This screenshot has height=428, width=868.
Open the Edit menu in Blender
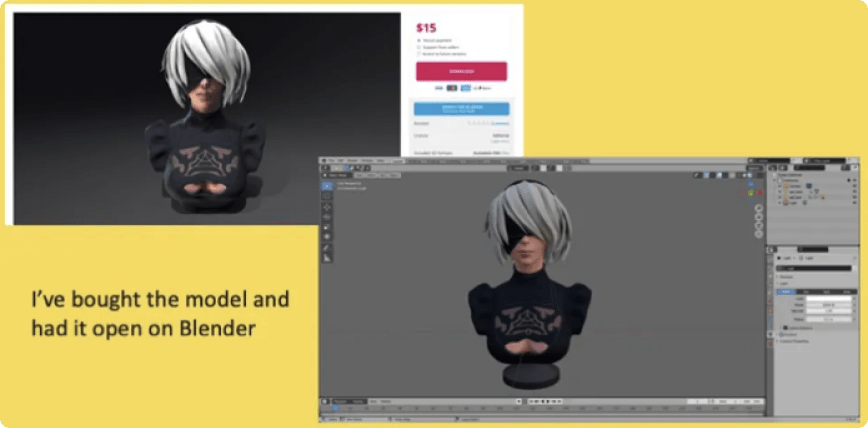click(341, 160)
